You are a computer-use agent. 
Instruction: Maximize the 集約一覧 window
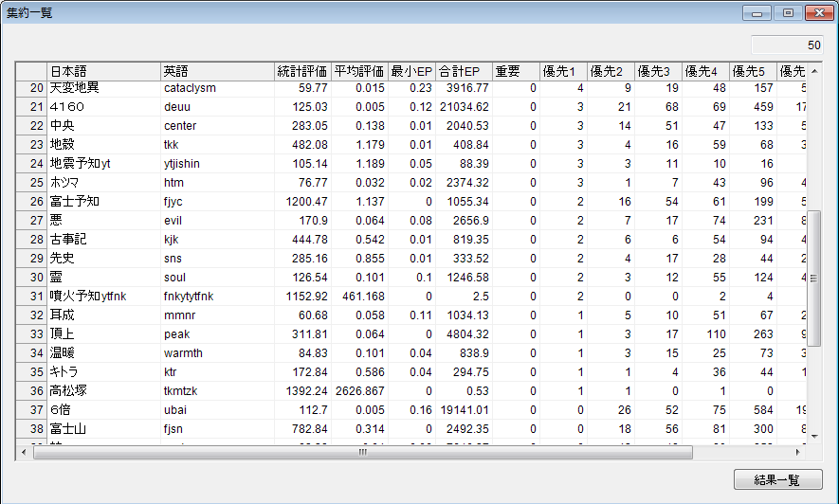click(787, 13)
